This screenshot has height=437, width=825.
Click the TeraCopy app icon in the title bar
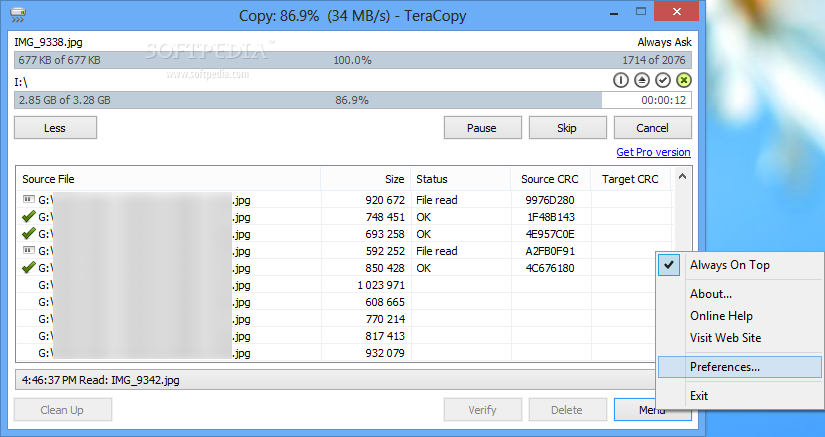[x=18, y=14]
